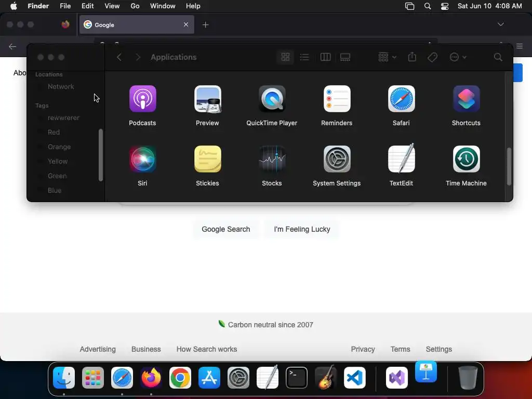
Task: Open Control Center from menu bar
Action: 445,6
